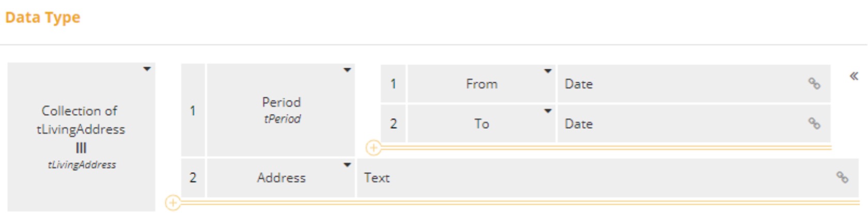Click the To field name cell
Viewport: 868px width, 213px height.
coord(481,124)
